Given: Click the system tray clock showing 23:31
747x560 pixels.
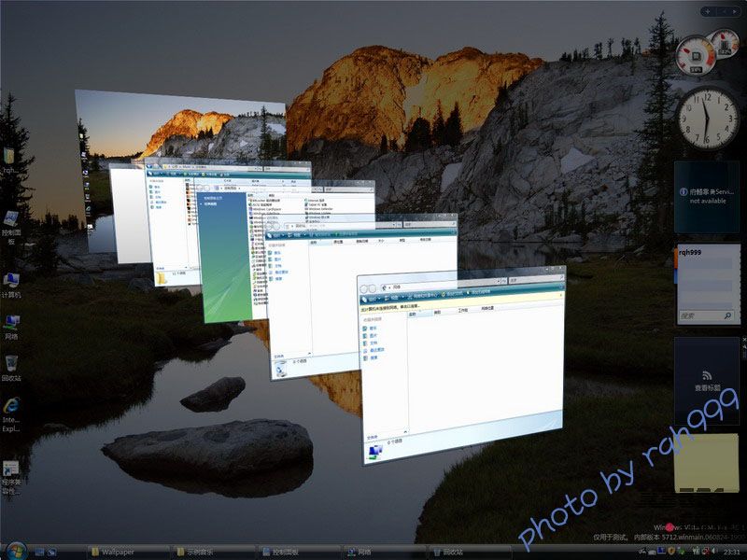Looking at the screenshot, I should click(731, 552).
